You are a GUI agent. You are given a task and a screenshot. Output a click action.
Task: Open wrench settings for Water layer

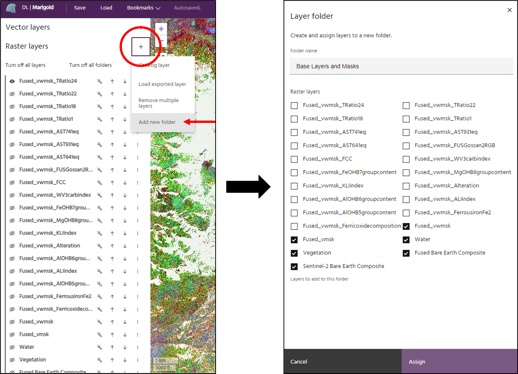click(x=99, y=347)
